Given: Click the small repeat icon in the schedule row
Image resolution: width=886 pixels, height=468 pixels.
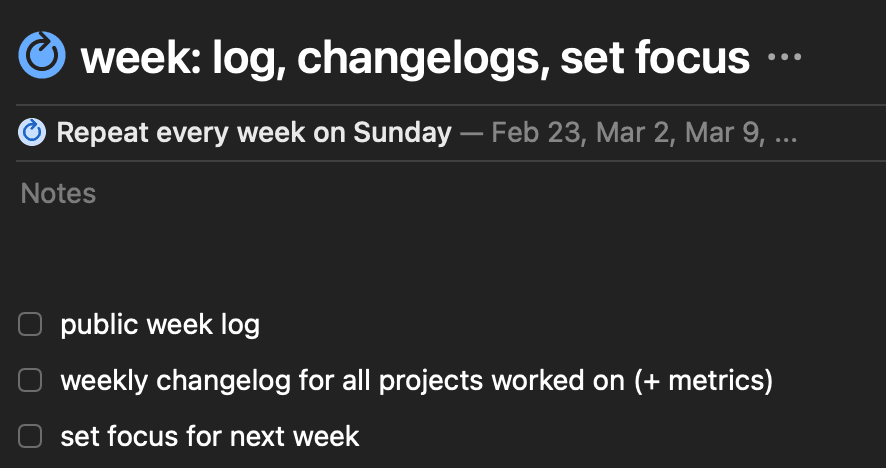Looking at the screenshot, I should (32, 132).
